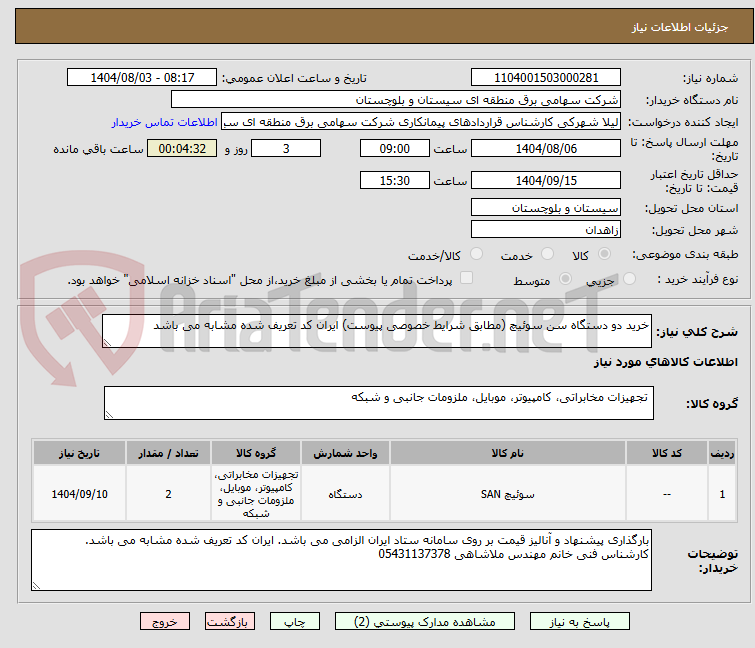This screenshot has height=648, width=755.
Task: Click the 'دستگاه' unit cell
Action: click(345, 494)
